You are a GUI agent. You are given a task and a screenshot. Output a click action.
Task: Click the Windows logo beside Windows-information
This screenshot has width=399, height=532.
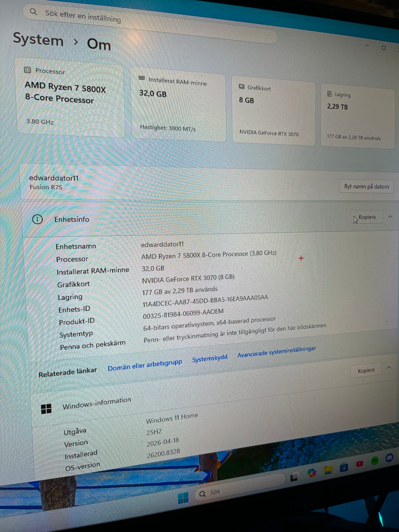46,409
